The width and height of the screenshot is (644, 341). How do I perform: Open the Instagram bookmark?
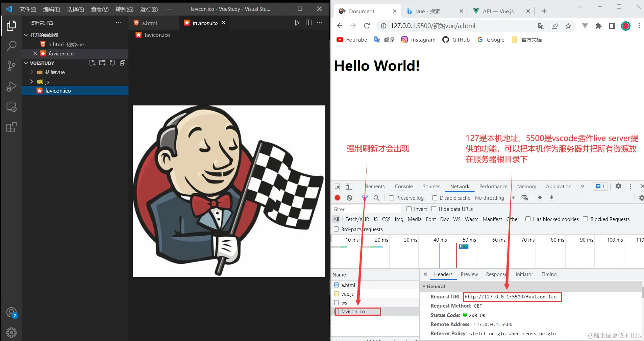tap(418, 40)
